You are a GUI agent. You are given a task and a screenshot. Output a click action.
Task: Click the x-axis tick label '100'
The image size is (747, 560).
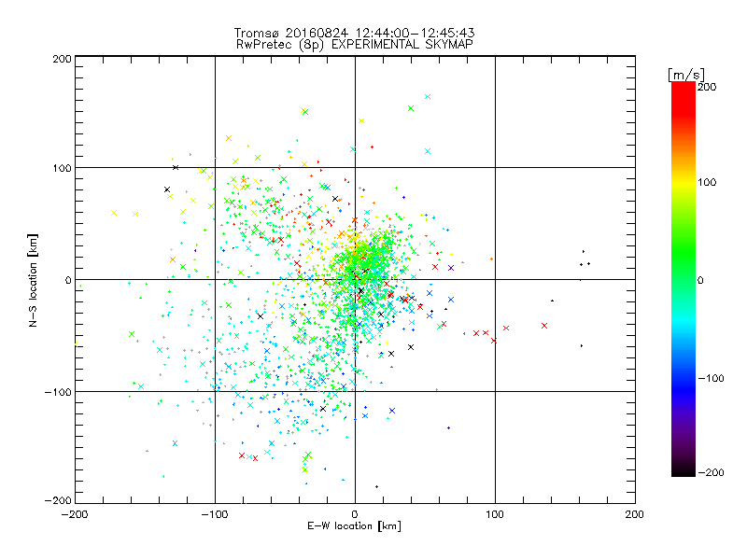tap(495, 514)
